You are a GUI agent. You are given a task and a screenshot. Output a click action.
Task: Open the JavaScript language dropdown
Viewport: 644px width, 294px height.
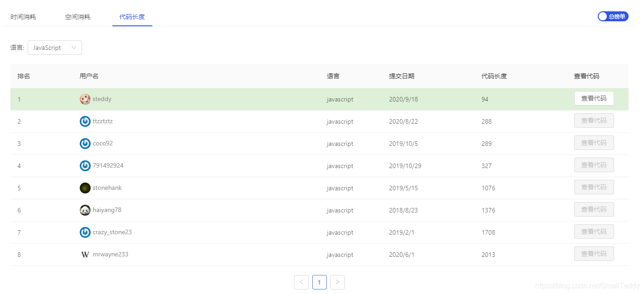point(54,47)
